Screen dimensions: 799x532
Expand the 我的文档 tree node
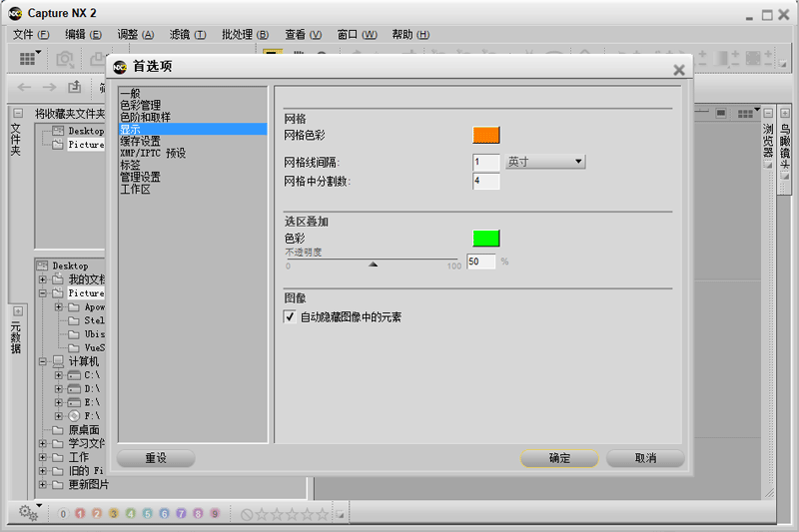43,279
